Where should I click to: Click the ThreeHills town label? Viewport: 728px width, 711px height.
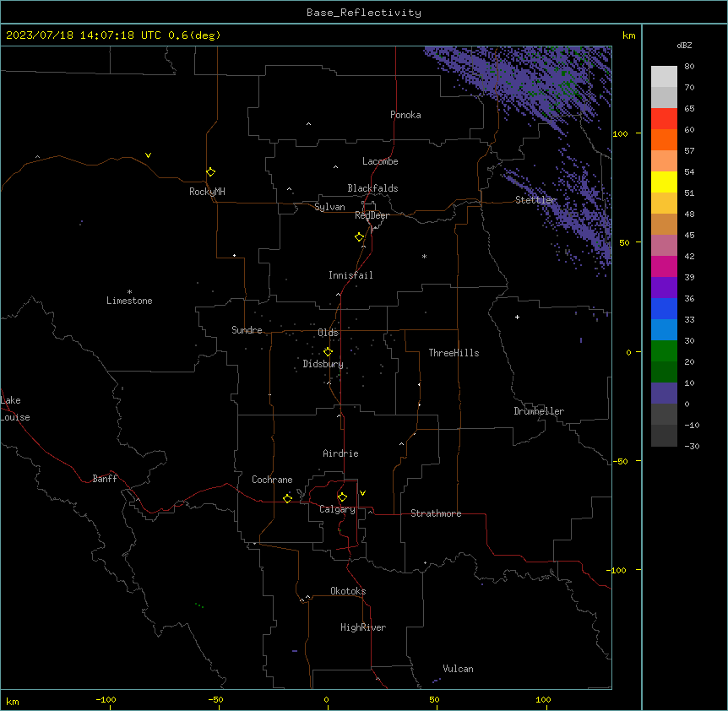point(454,353)
